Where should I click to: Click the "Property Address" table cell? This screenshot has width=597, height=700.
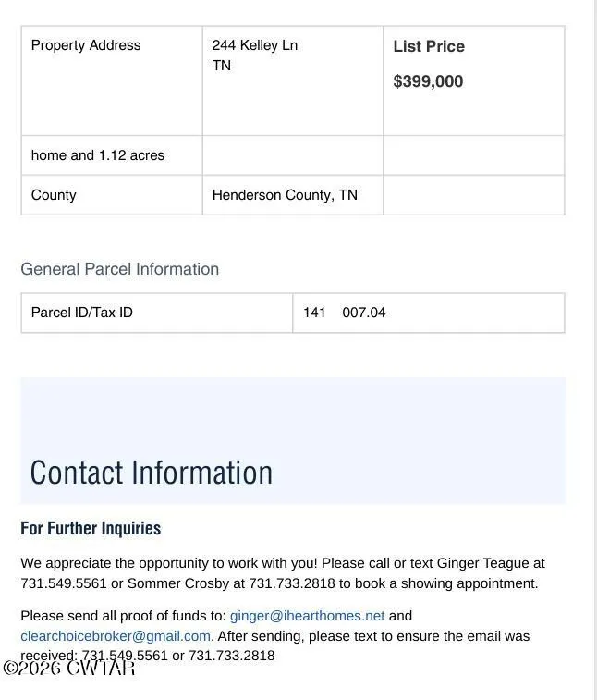coord(86,45)
